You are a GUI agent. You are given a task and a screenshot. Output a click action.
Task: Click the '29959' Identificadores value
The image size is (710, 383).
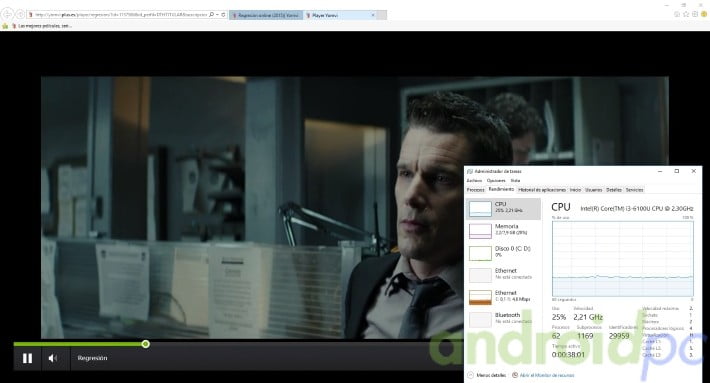(619, 336)
